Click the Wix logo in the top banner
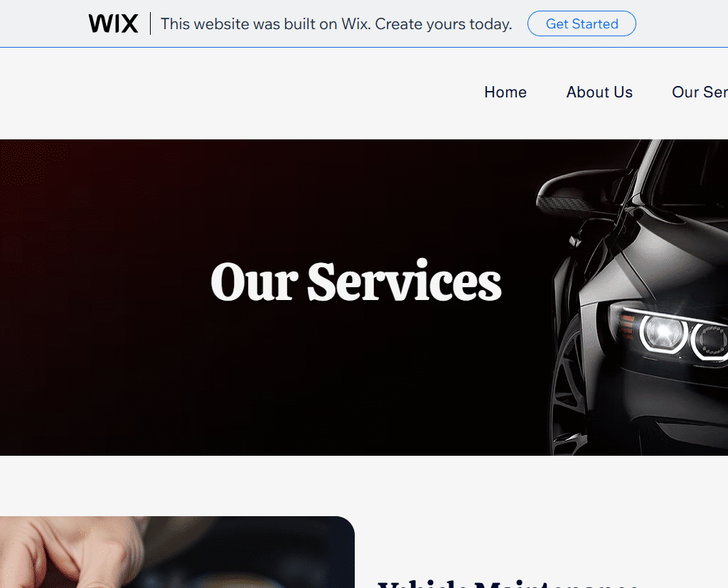Viewport: 728px width, 588px height. [x=113, y=23]
